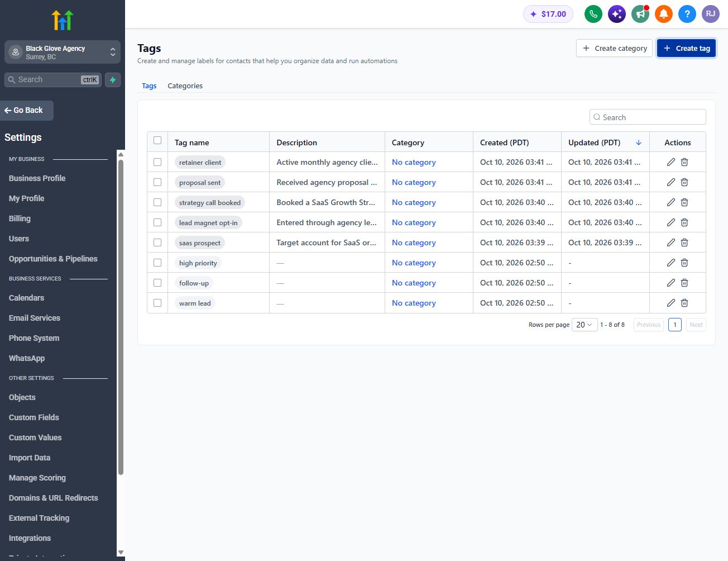Image resolution: width=728 pixels, height=561 pixels.
Task: Switch to the Categories tab
Action: coord(185,85)
